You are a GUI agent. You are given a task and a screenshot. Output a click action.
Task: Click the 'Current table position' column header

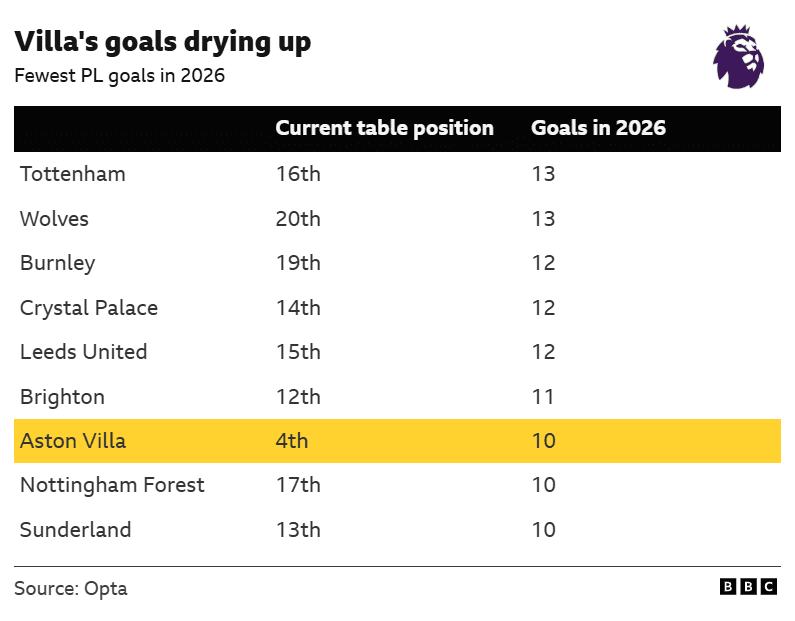(x=384, y=128)
